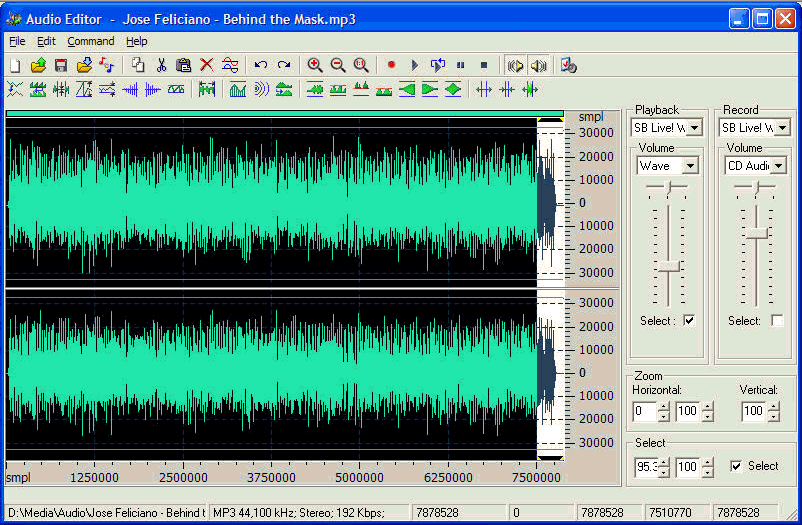Click the red Record button in toolbar
Image resolution: width=802 pixels, height=525 pixels.
point(391,65)
